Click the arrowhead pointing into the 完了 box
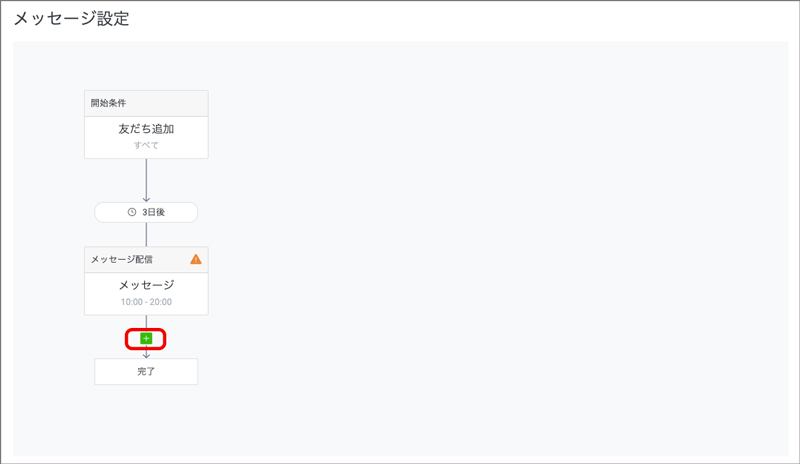The height and width of the screenshot is (464, 800). [146, 355]
